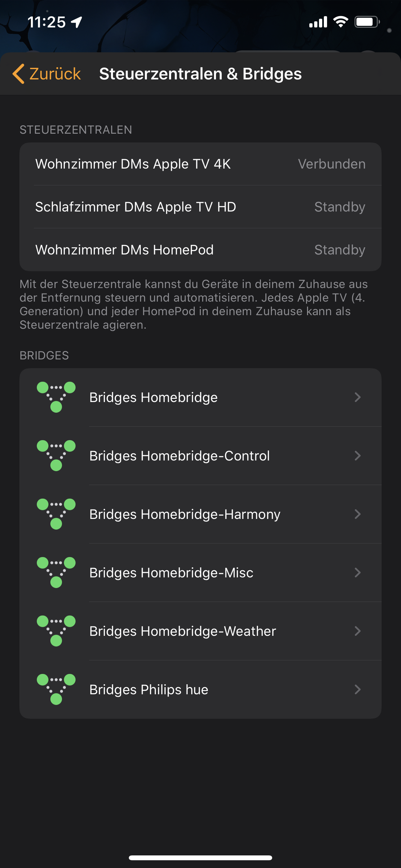Screen dimensions: 401x868
Task: Go back with the Zurück button
Action: [55, 74]
